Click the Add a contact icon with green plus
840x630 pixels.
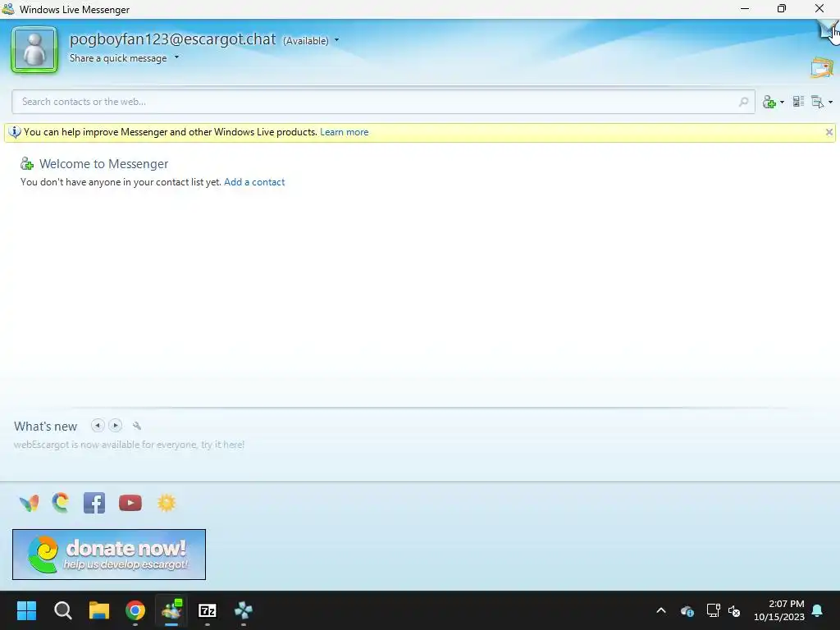[x=769, y=102]
